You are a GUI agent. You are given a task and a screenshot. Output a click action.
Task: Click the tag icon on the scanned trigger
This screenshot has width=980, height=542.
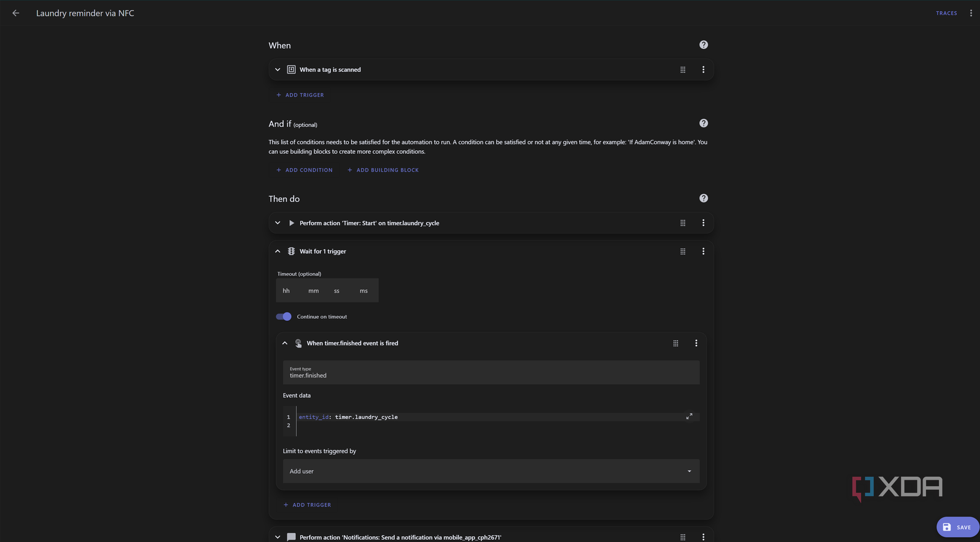(x=291, y=69)
